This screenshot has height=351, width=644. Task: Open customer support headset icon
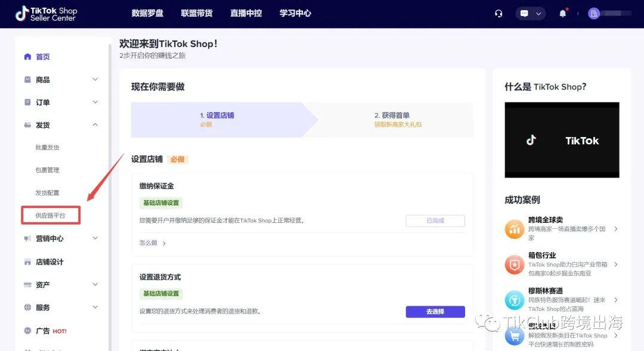pyautogui.click(x=499, y=14)
